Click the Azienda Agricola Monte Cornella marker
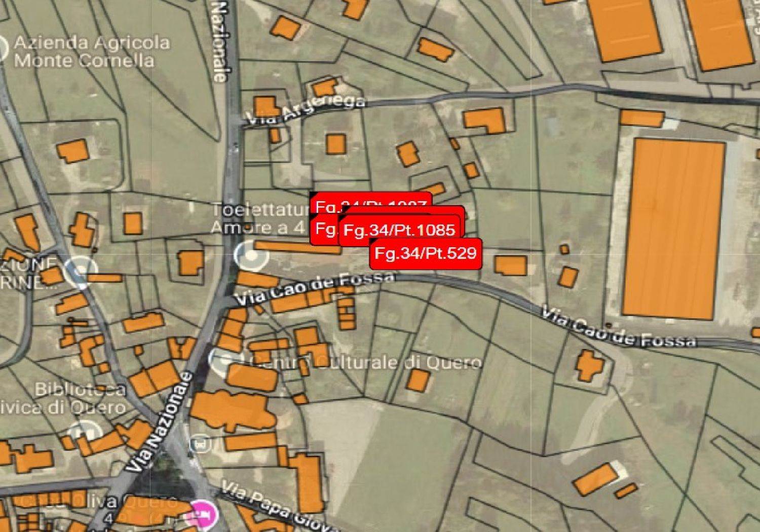The width and height of the screenshot is (760, 532). click(x=3, y=50)
